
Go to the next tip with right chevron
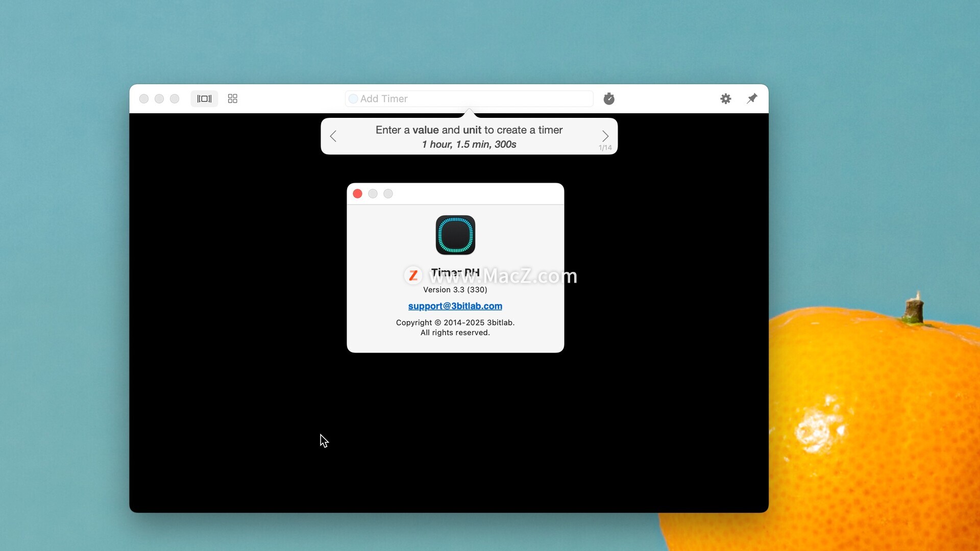coord(605,136)
